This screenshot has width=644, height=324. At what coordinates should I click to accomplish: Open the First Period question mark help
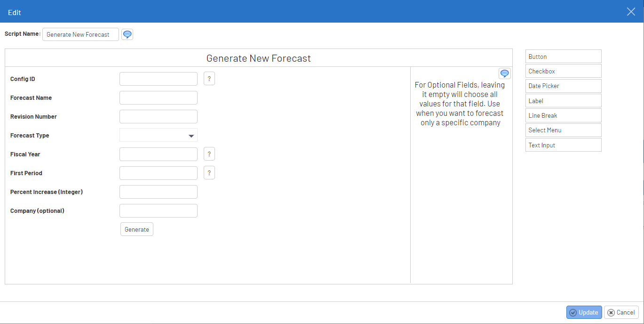[x=209, y=173]
